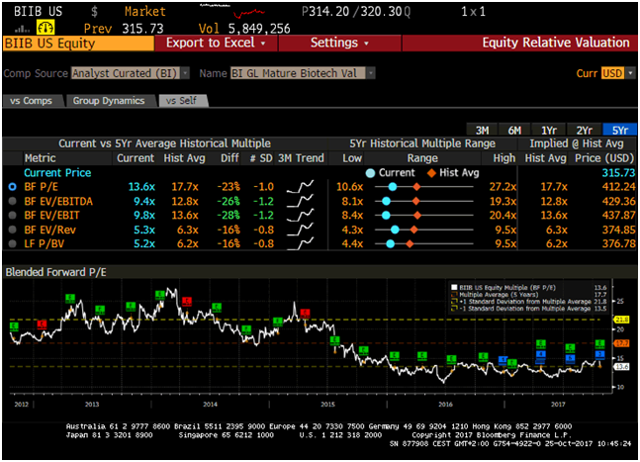Viewport: 640px width, 462px height.
Task: Click the yellow 21.8 axis label
Action: tap(622, 319)
